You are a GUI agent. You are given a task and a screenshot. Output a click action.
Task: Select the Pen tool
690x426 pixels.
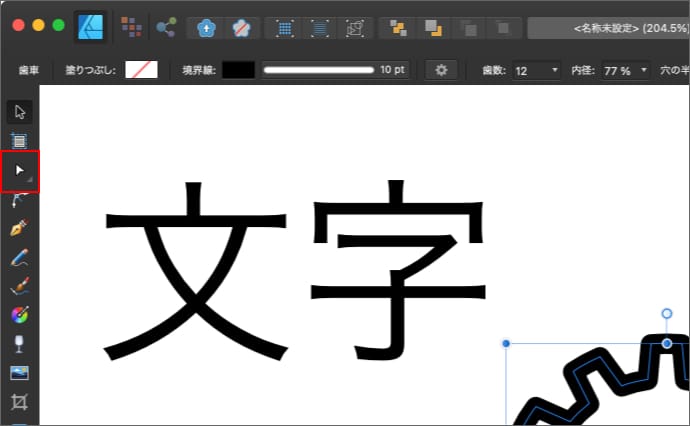point(20,229)
